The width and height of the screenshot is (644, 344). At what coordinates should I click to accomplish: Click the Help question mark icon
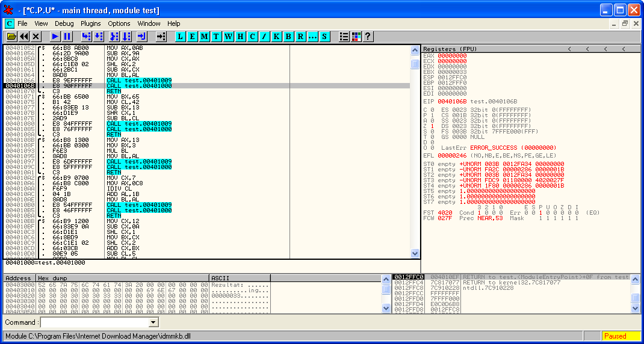(x=368, y=37)
